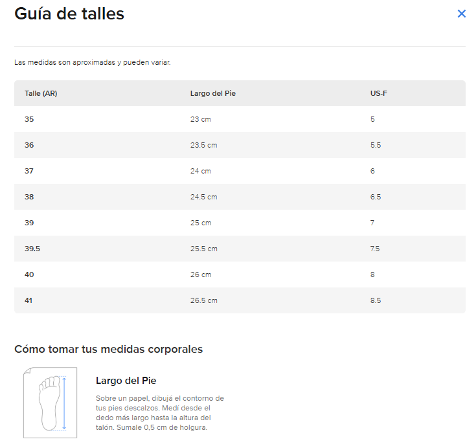
Task: Click the US-F 8.5 size cell
Action: pos(376,300)
